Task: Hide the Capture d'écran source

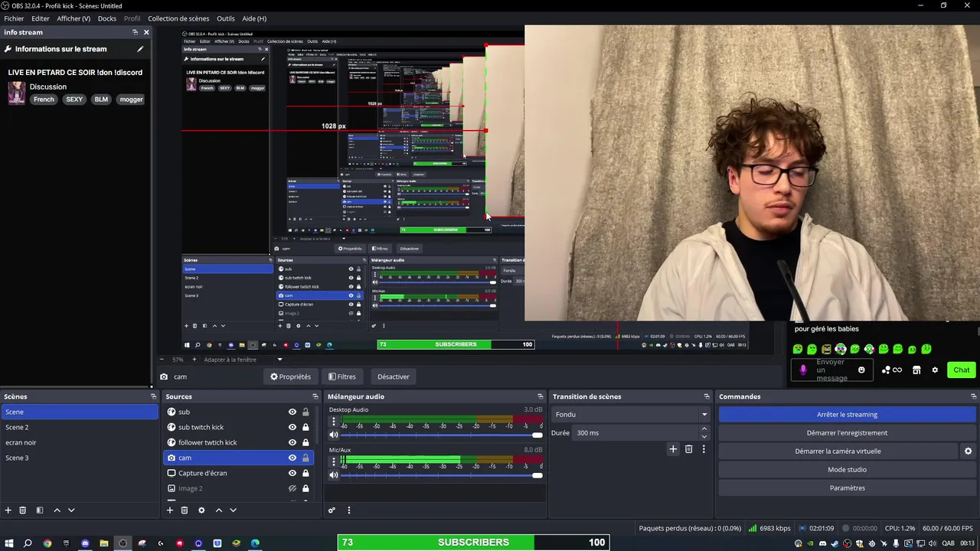Action: pyautogui.click(x=292, y=473)
